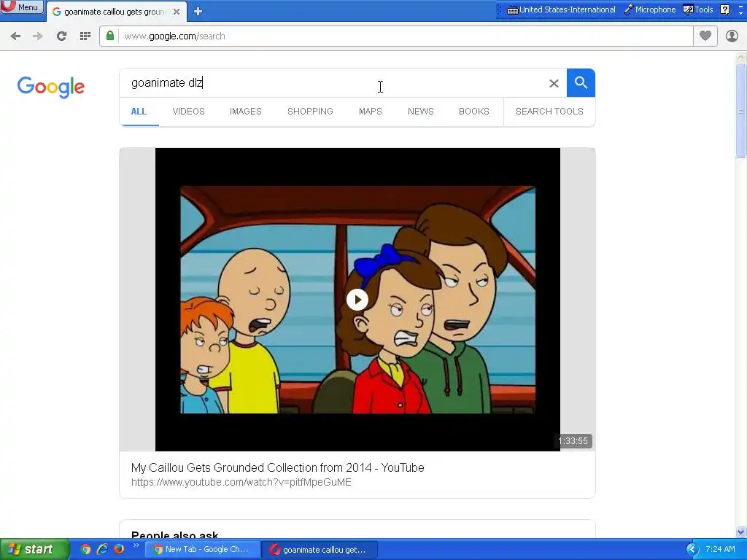Click the green padlock security icon
747x560 pixels.
[110, 36]
